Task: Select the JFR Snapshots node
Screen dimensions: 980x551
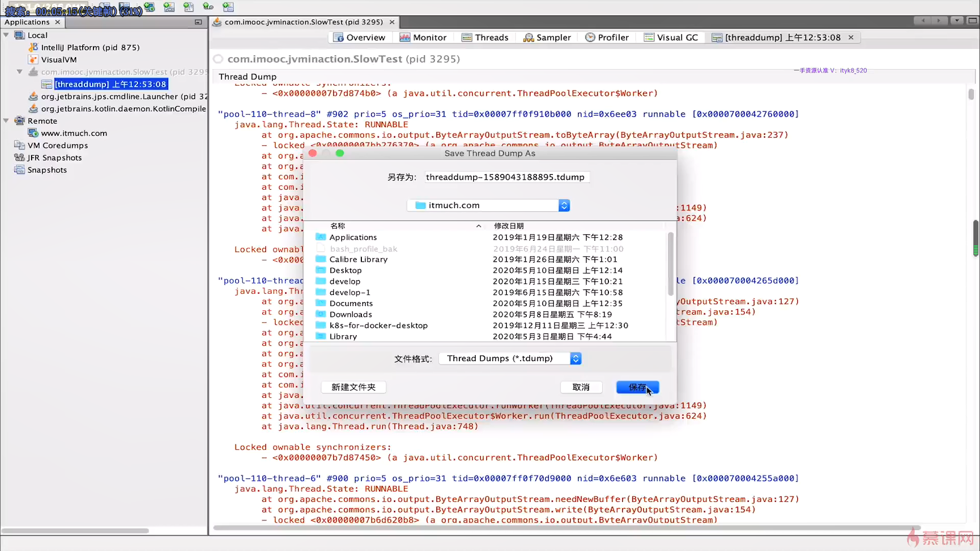Action: (x=55, y=158)
